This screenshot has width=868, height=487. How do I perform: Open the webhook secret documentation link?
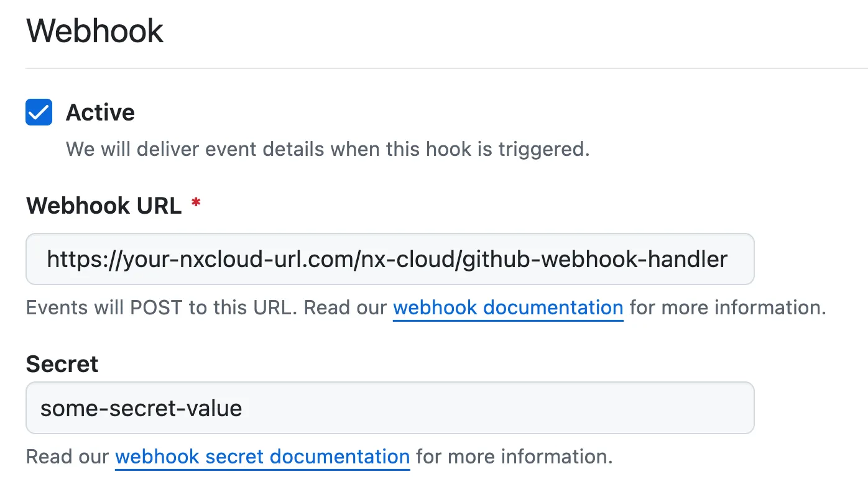[262, 457]
